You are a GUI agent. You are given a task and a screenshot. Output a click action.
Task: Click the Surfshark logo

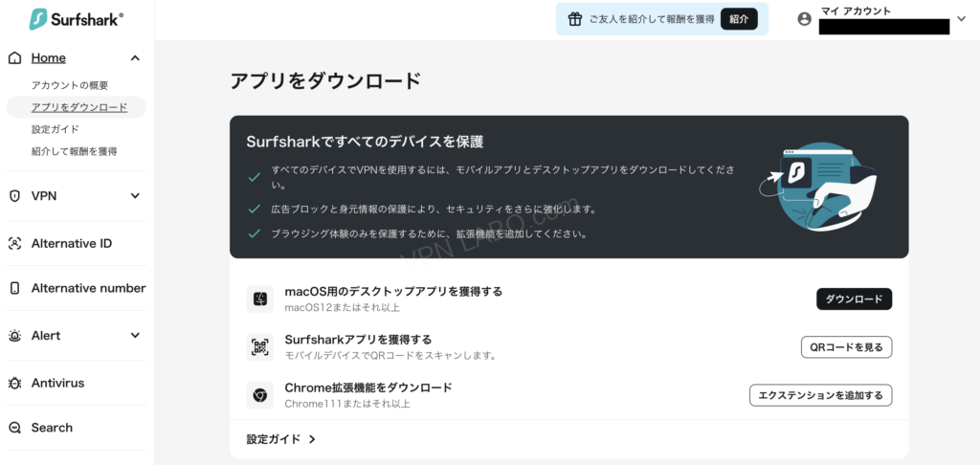77,19
